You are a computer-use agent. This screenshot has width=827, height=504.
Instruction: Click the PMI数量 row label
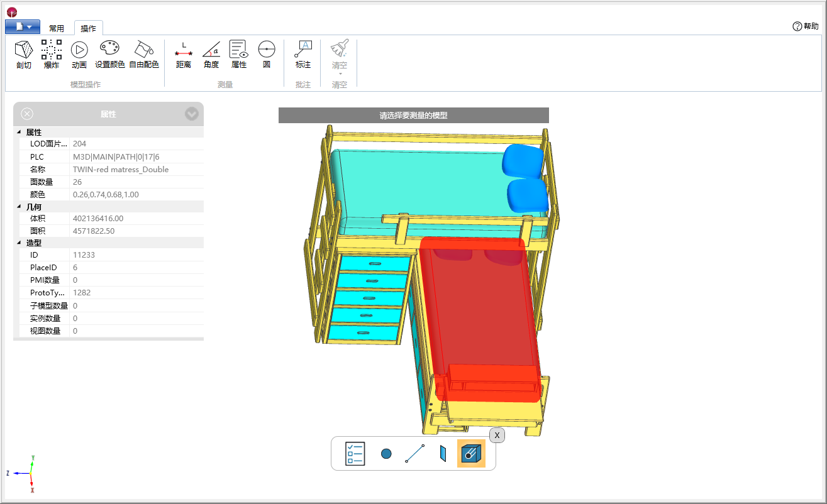pyautogui.click(x=45, y=280)
